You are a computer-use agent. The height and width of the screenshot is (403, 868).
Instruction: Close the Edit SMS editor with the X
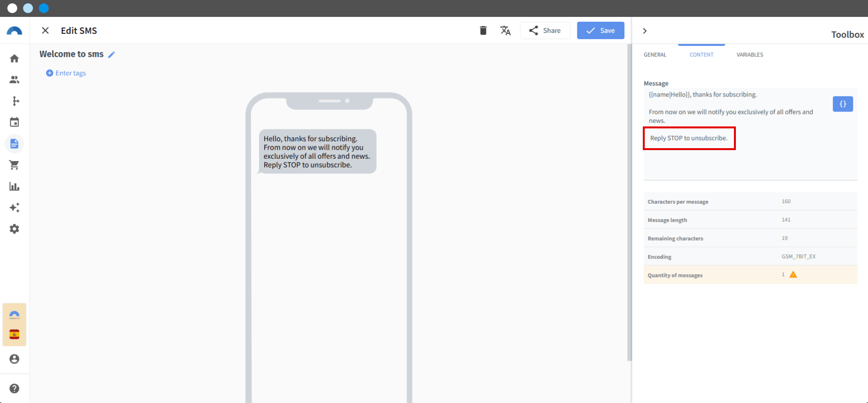45,30
